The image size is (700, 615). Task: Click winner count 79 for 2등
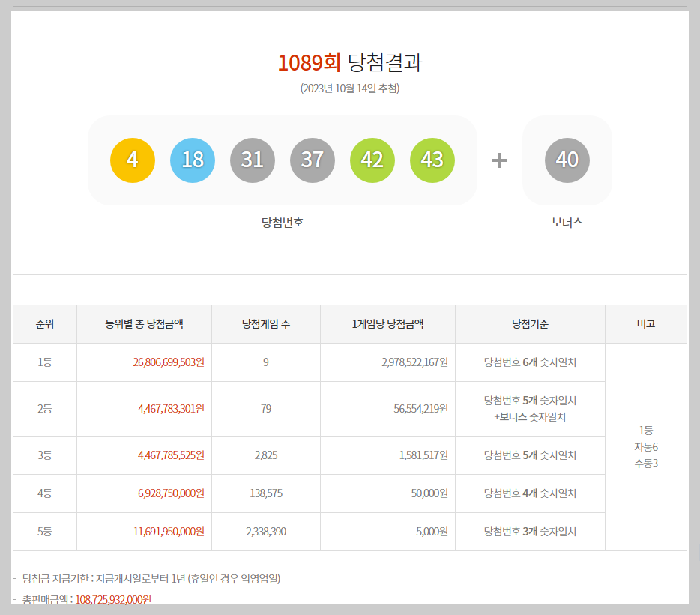tap(266, 409)
